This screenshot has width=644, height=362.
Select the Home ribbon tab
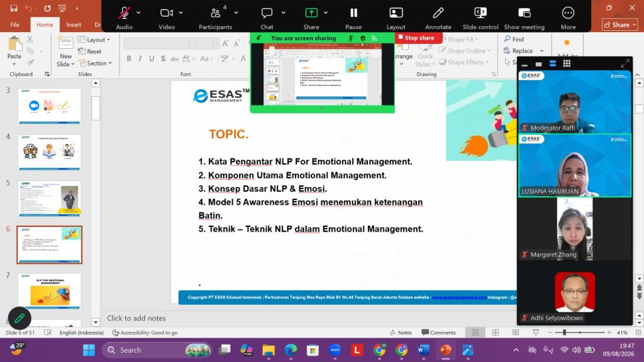[x=45, y=25]
